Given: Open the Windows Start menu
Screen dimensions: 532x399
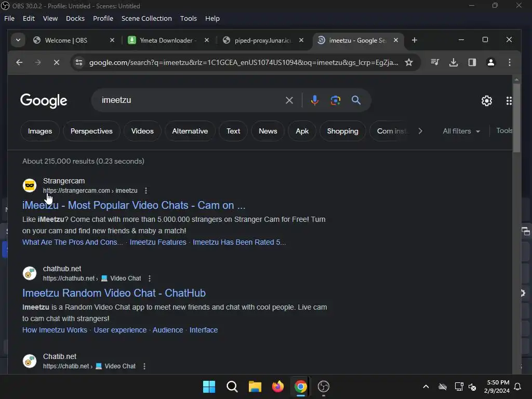Looking at the screenshot, I should 209,387.
